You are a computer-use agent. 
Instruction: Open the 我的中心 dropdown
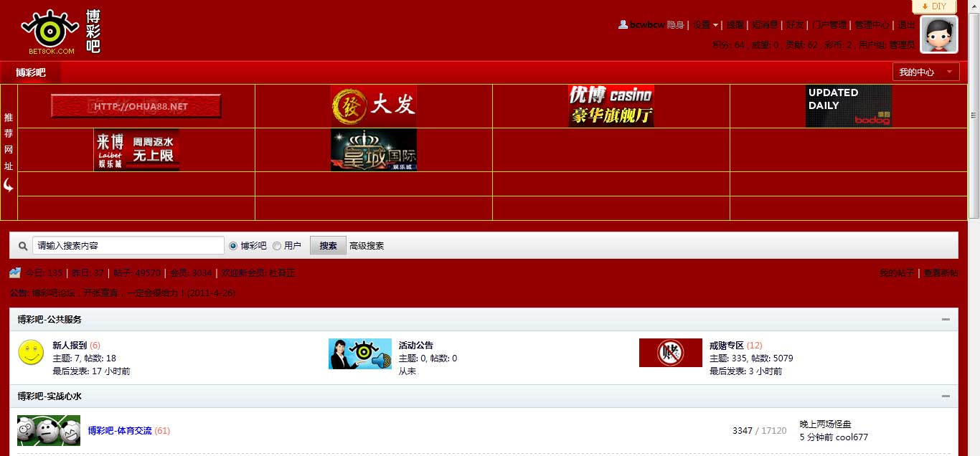(925, 72)
